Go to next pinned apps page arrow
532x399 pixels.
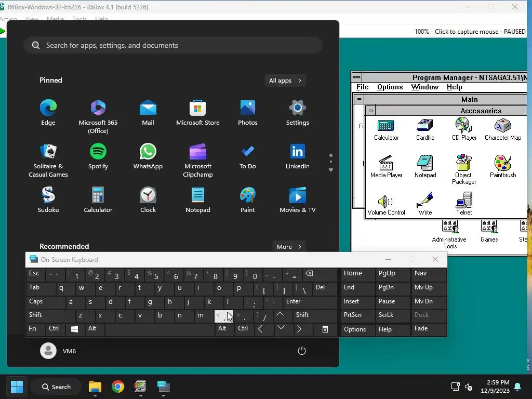[x=331, y=170]
